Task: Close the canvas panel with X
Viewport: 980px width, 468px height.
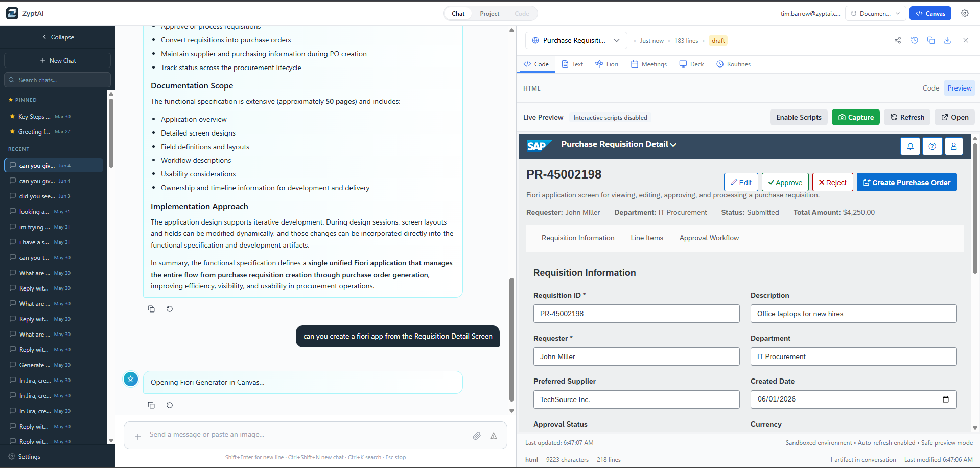Action: click(966, 40)
